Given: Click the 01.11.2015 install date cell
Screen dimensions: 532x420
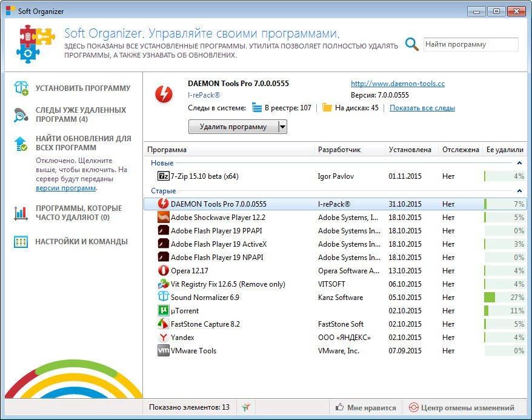Looking at the screenshot, I should coord(405,176).
